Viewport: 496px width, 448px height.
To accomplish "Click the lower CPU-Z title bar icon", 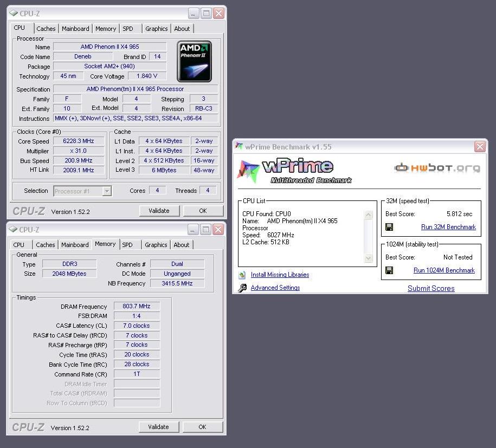I will coord(13,229).
